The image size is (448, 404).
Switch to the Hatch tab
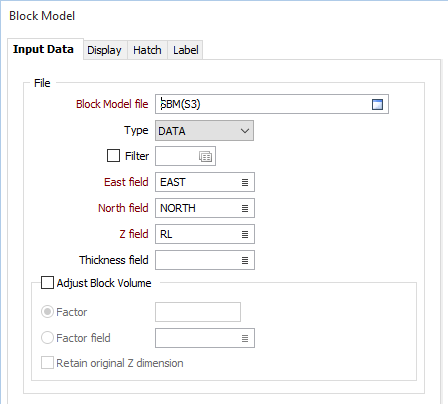point(147,50)
